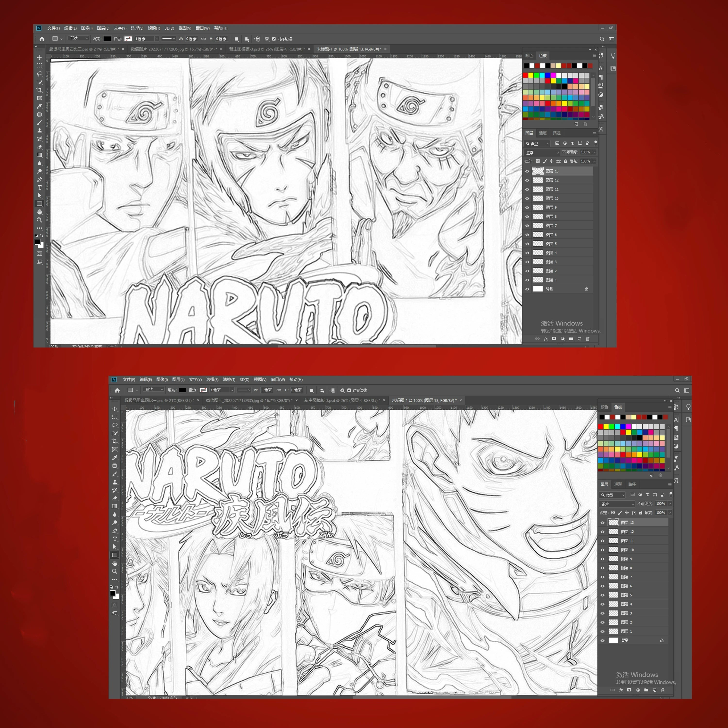
Task: Select the Move tool in upper Photoshop window
Action: click(39, 58)
